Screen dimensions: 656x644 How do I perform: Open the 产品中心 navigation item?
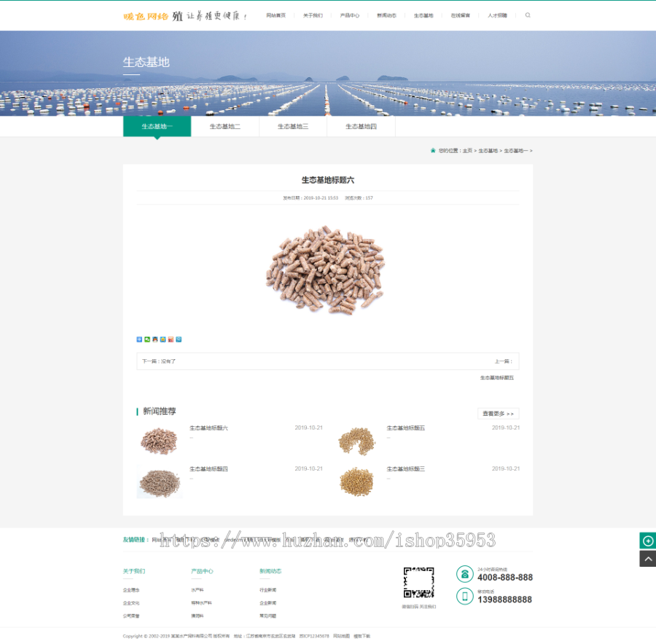349,15
